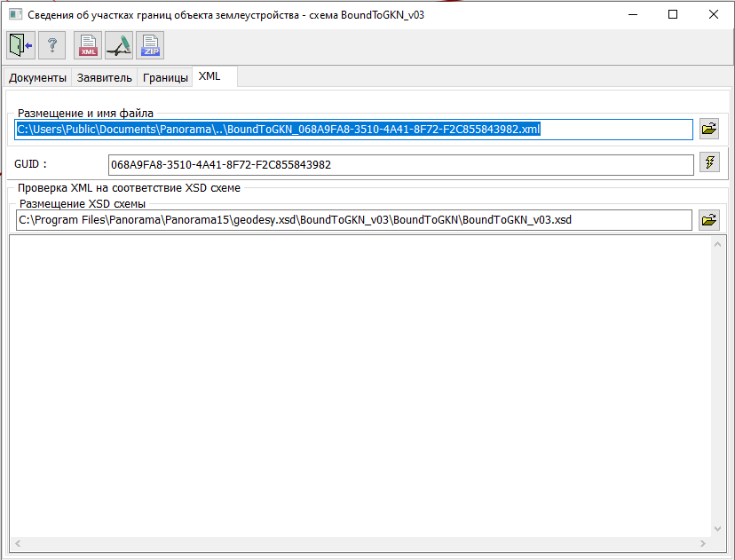Open the Заявитель tab
The width and height of the screenshot is (735, 560).
(105, 78)
